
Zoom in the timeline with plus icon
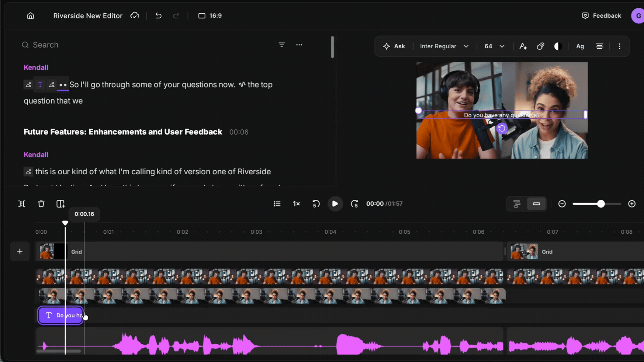(632, 204)
